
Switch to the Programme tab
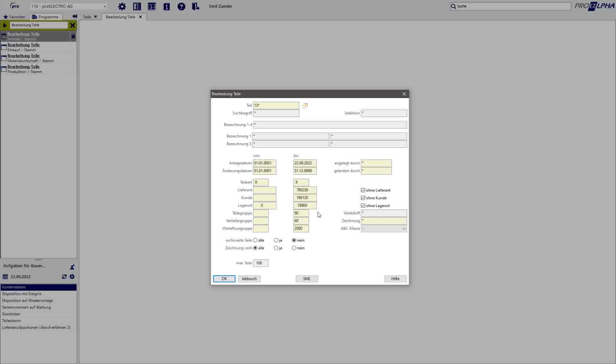coord(45,17)
